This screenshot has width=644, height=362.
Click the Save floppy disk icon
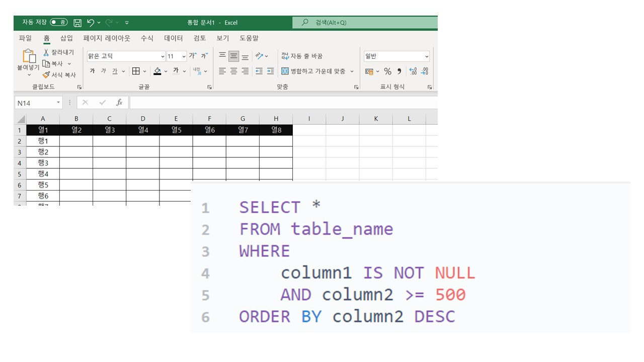[x=77, y=23]
